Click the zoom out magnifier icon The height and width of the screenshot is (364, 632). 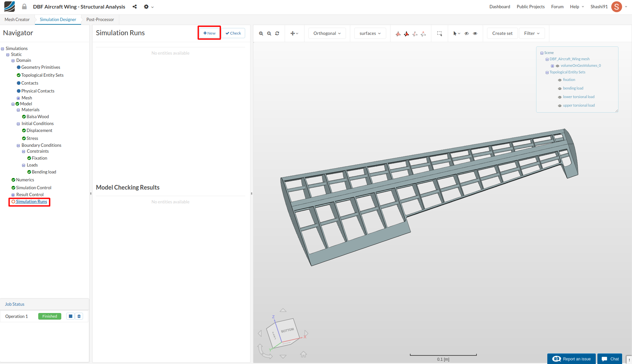coord(269,34)
